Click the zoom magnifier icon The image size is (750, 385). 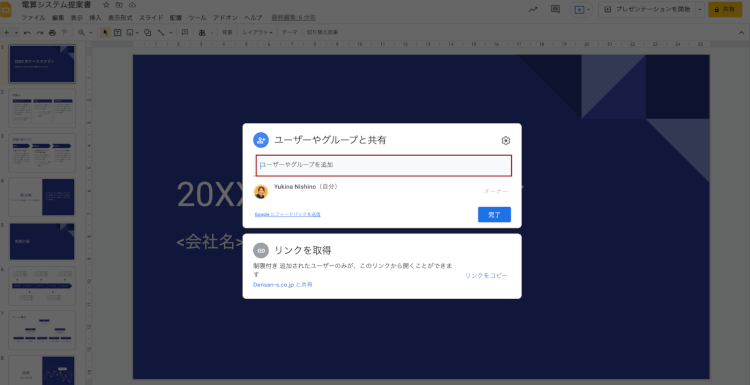coord(81,33)
